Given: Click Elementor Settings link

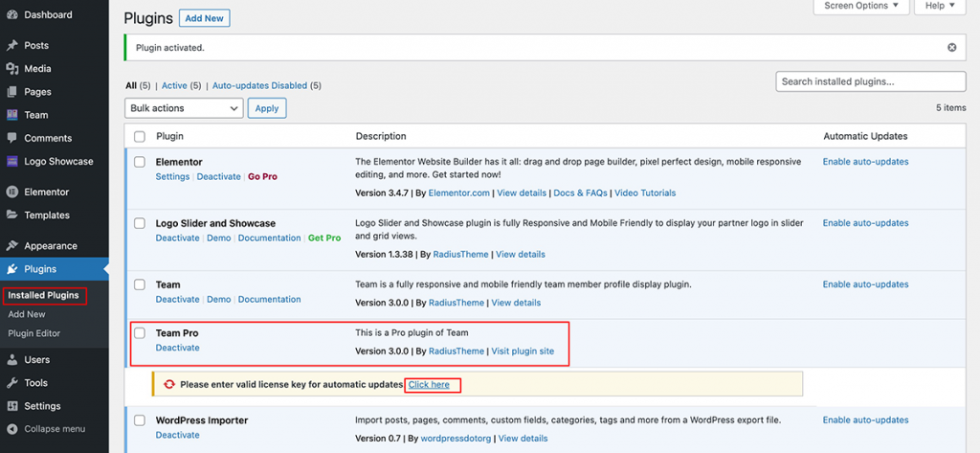Looking at the screenshot, I should (x=172, y=176).
